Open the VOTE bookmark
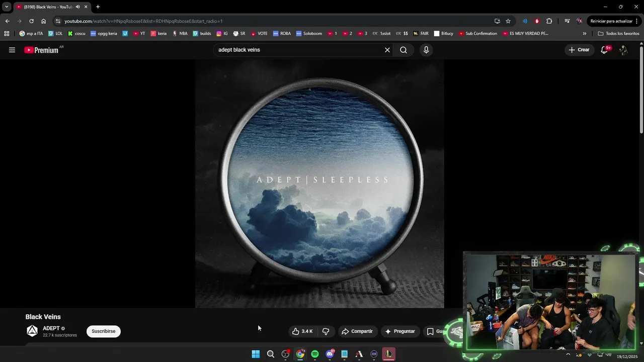The width and height of the screenshot is (644, 362). pyautogui.click(x=259, y=34)
